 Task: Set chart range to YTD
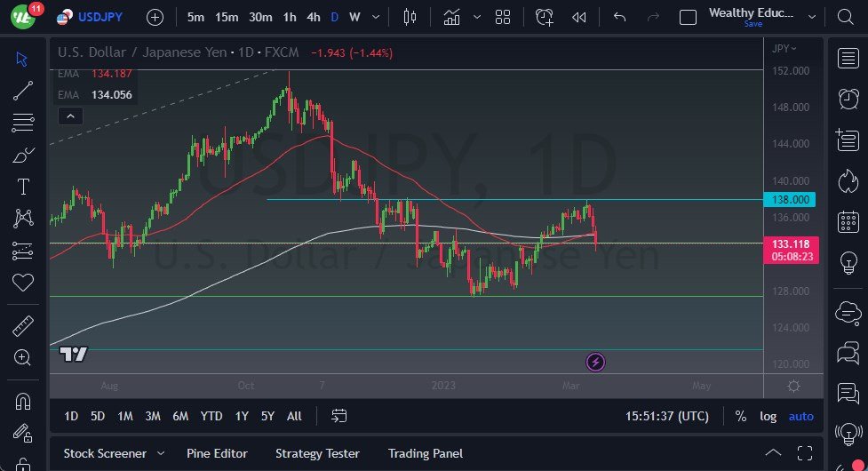coord(211,416)
